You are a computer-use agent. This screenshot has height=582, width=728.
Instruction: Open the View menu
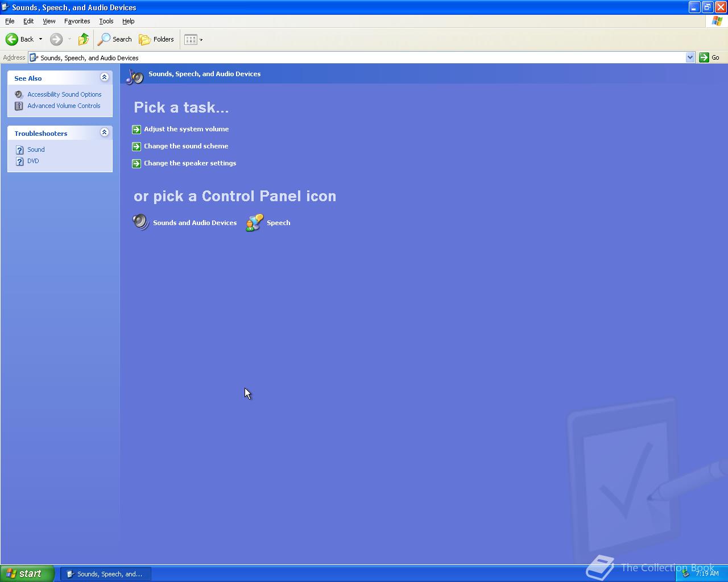[x=49, y=21]
